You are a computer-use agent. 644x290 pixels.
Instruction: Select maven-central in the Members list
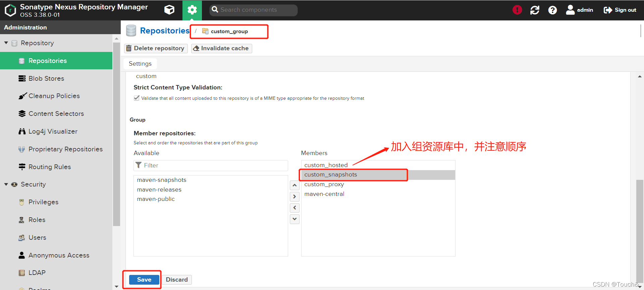tap(378, 194)
